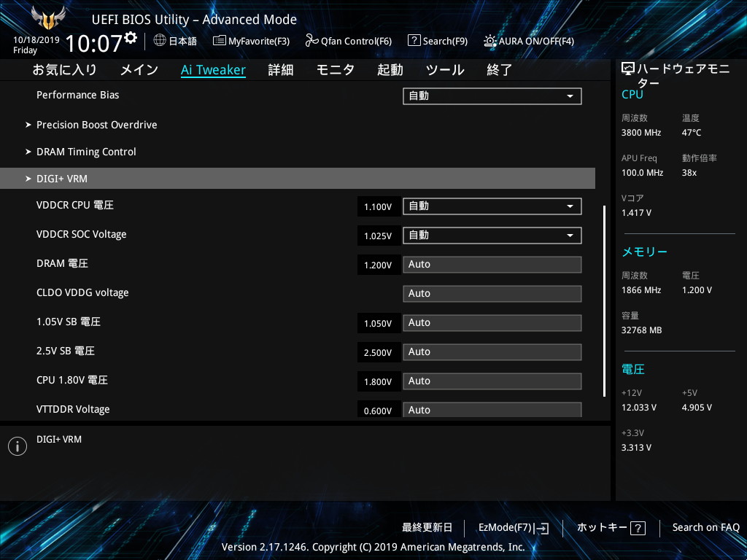
Task: Click the 1.100V VDDCR CPU value
Action: coord(379,207)
